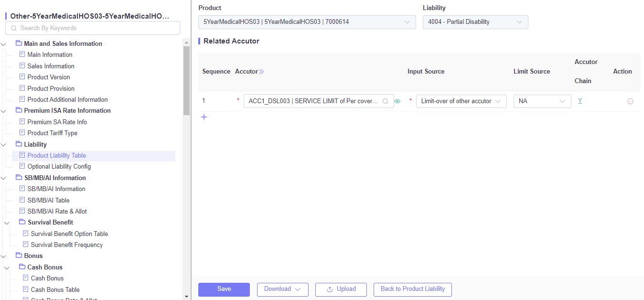This screenshot has width=644, height=300.
Task: Open the Download button menu
Action: coord(283,289)
